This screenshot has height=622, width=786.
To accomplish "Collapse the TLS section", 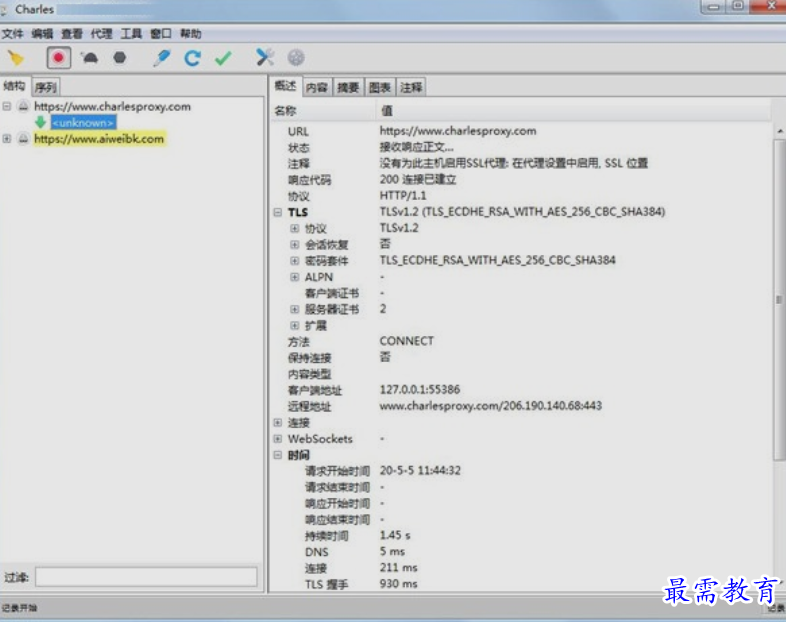I will click(x=277, y=212).
